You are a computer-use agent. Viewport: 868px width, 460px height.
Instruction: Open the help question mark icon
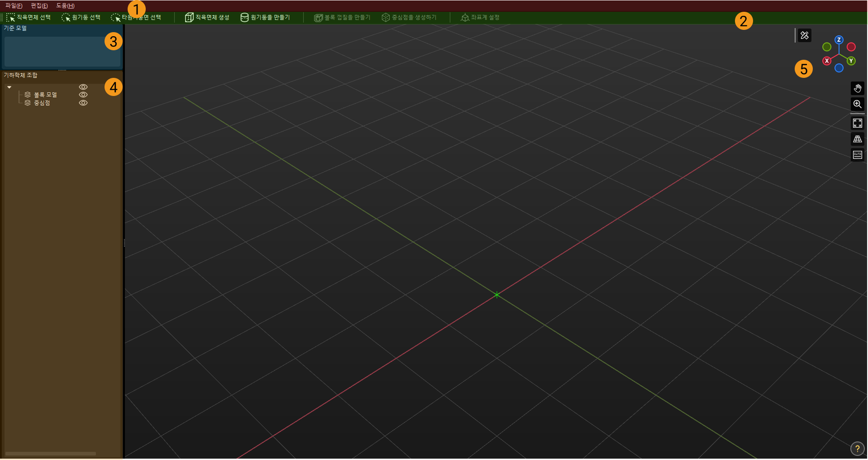pyautogui.click(x=857, y=449)
